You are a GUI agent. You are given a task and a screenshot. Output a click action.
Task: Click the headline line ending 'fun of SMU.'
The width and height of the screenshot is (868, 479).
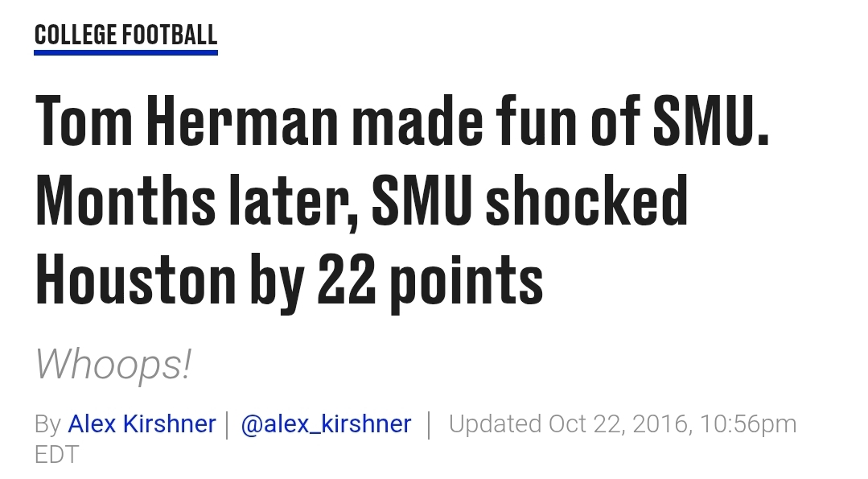402,121
